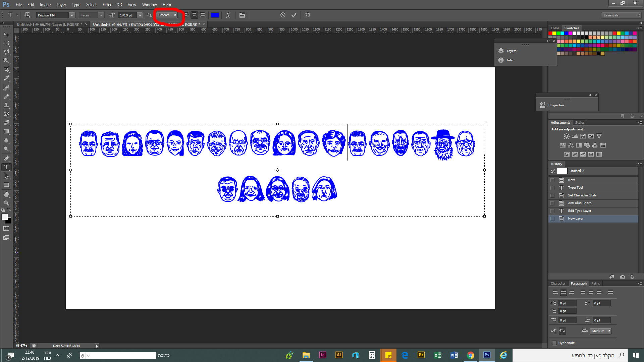Select the Crop tool
644x362 pixels.
click(6, 69)
